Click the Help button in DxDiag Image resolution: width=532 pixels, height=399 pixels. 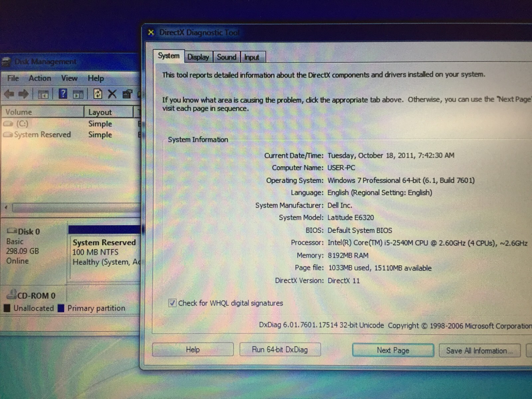pyautogui.click(x=193, y=349)
